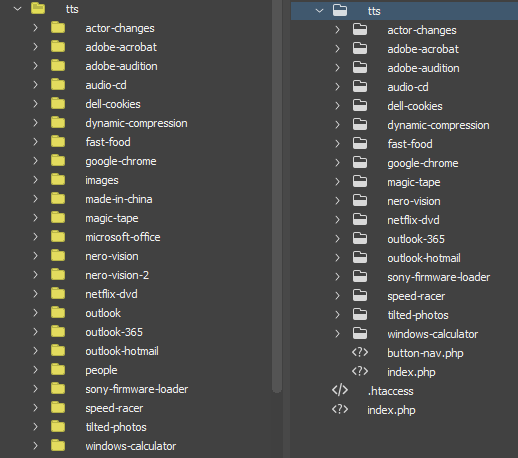Expand magic-tape chevron in right panel
This screenshot has width=518, height=458.
tap(337, 182)
